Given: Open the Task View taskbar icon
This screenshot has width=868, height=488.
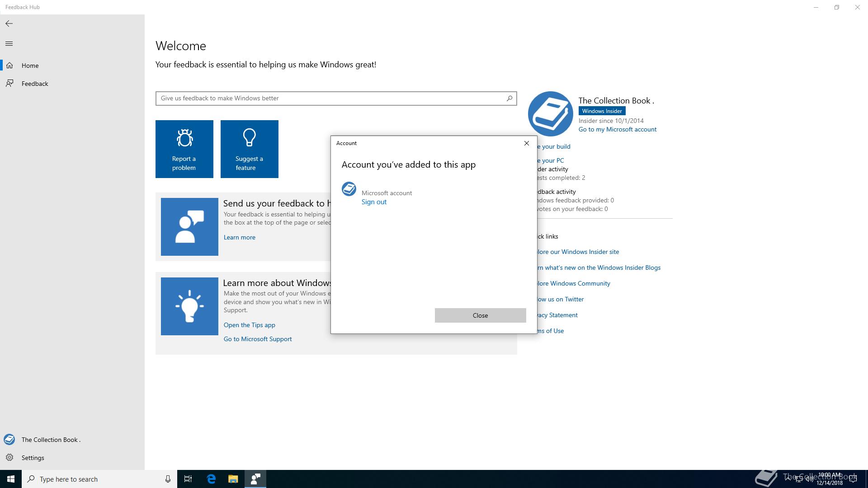Looking at the screenshot, I should 188,479.
